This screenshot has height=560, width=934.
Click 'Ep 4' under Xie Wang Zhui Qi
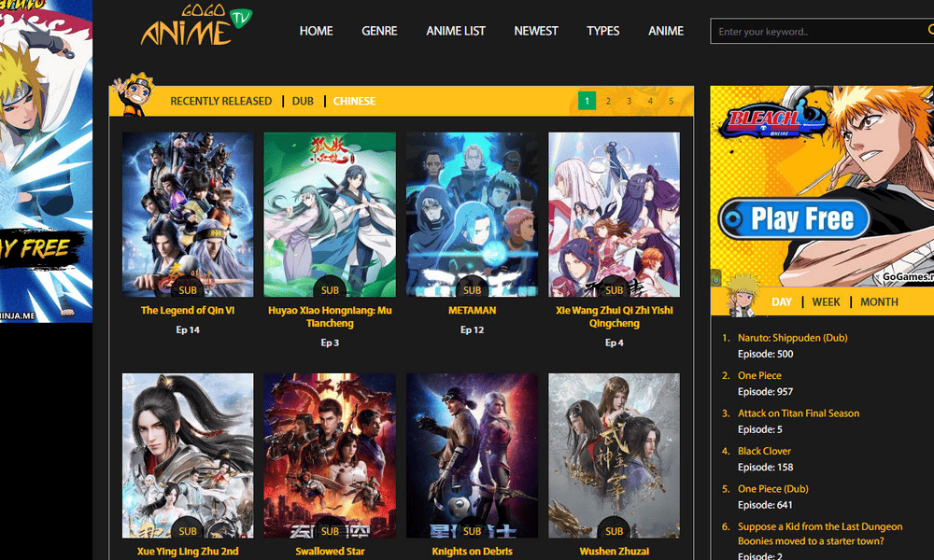(x=615, y=343)
